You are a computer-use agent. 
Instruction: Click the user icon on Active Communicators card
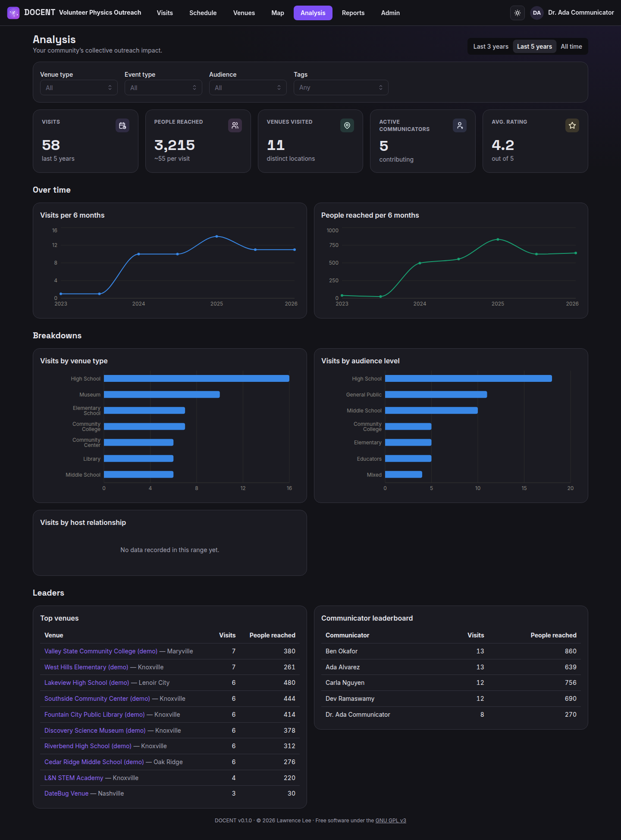(460, 125)
